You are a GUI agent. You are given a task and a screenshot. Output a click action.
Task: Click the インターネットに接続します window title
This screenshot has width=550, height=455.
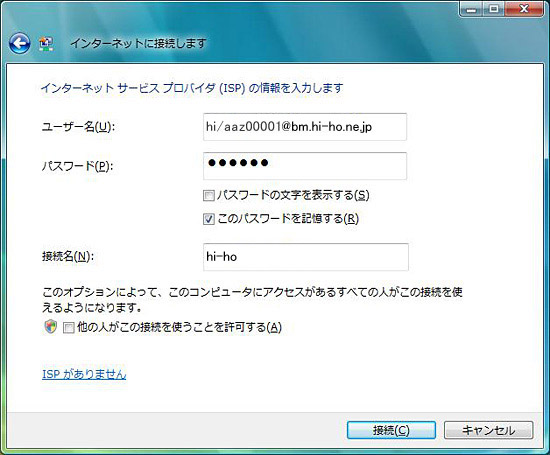[138, 44]
